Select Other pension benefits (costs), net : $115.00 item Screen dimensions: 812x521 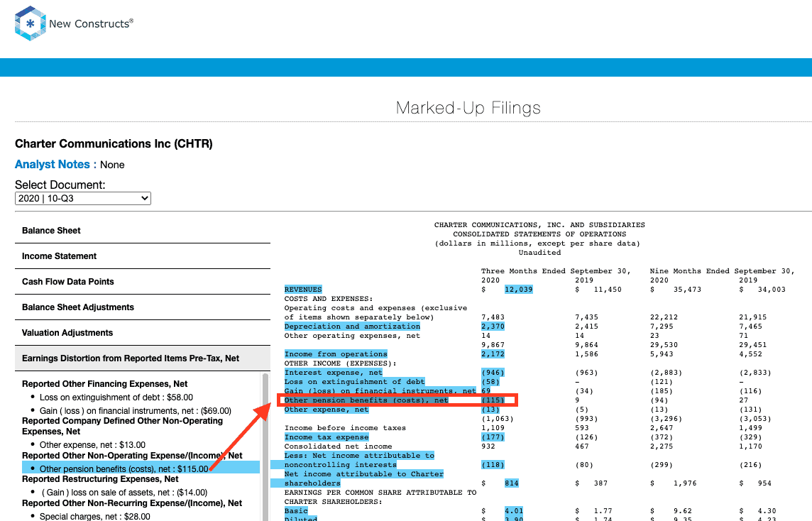tap(124, 468)
